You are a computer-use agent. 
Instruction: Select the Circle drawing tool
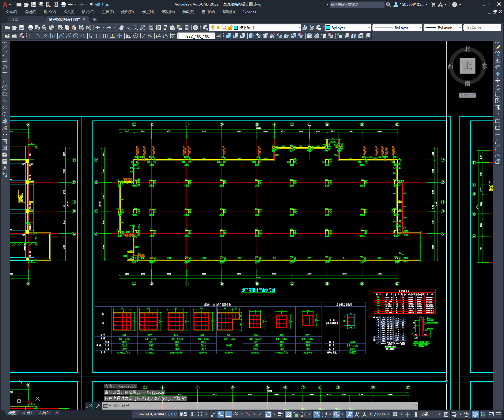click(5, 88)
